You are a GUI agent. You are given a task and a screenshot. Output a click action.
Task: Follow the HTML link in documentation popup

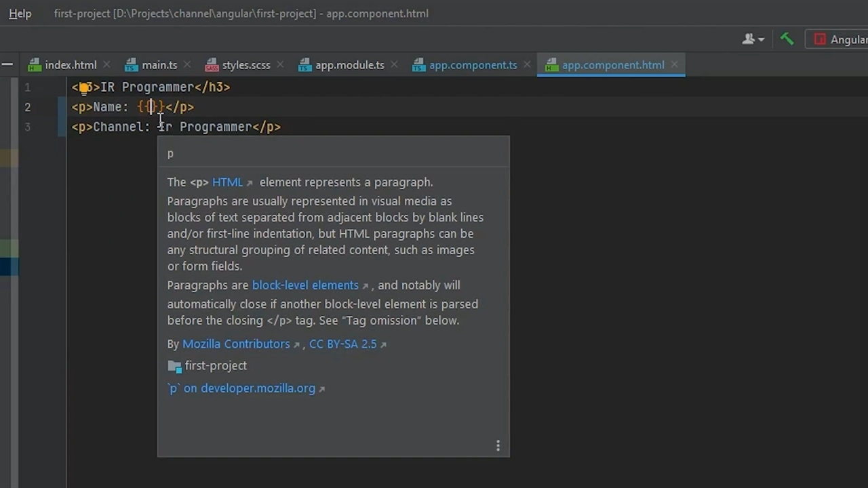click(227, 182)
